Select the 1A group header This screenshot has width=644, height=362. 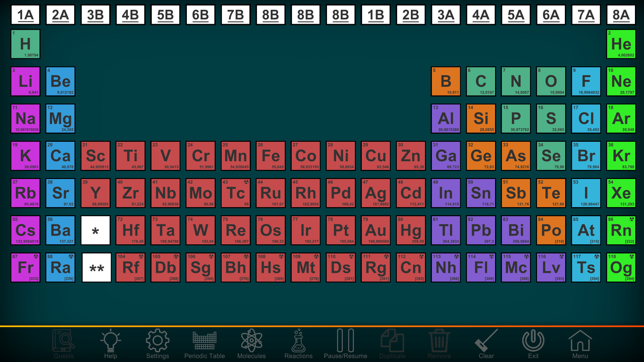pos(25,15)
